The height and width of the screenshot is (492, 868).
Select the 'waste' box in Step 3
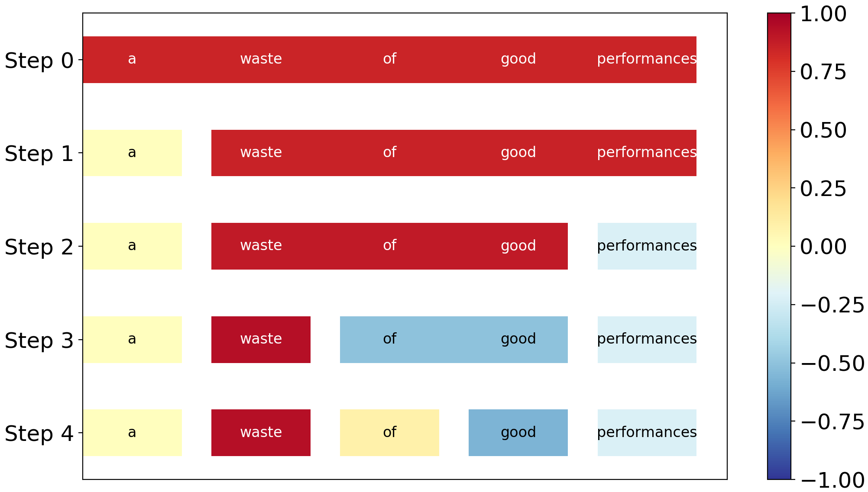261,340
